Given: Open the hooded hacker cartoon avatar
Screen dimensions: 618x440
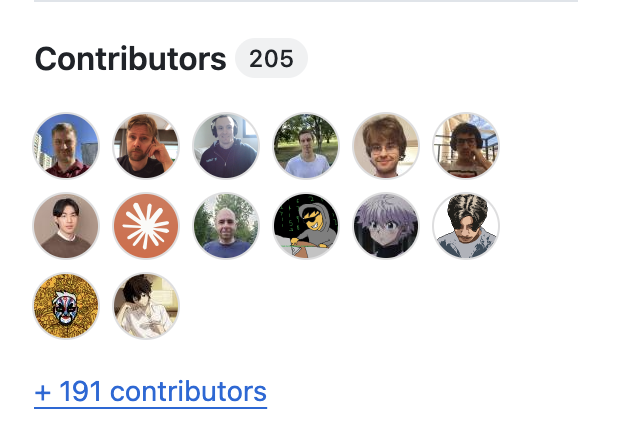Looking at the screenshot, I should point(306,226).
